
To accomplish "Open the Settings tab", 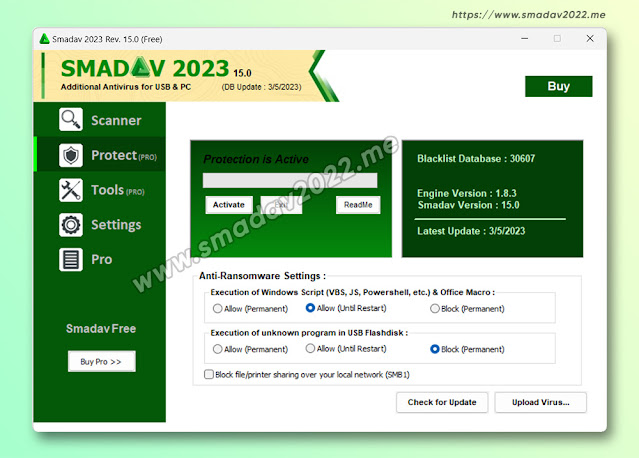I will pyautogui.click(x=100, y=225).
